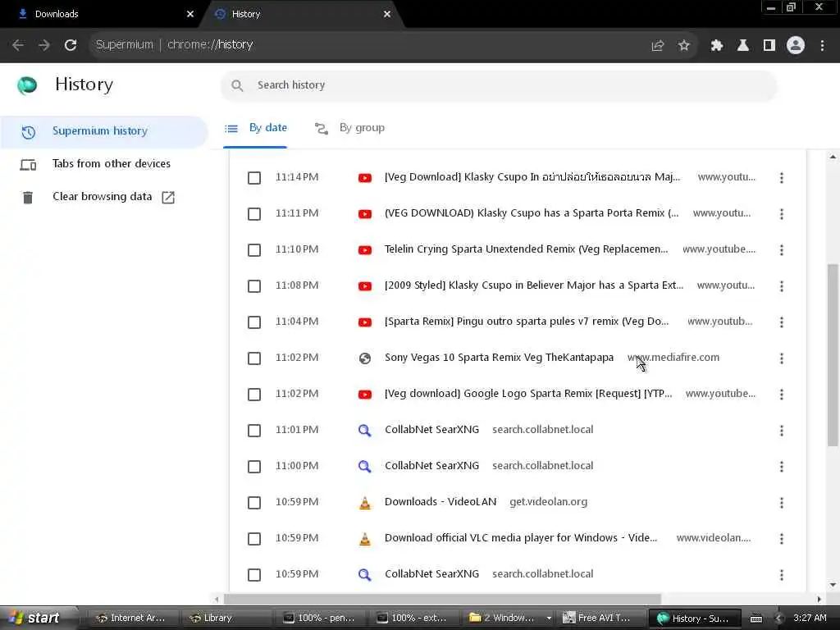
Task: Open actions menu for Sparta Porta Remix entry
Action: 782,214
